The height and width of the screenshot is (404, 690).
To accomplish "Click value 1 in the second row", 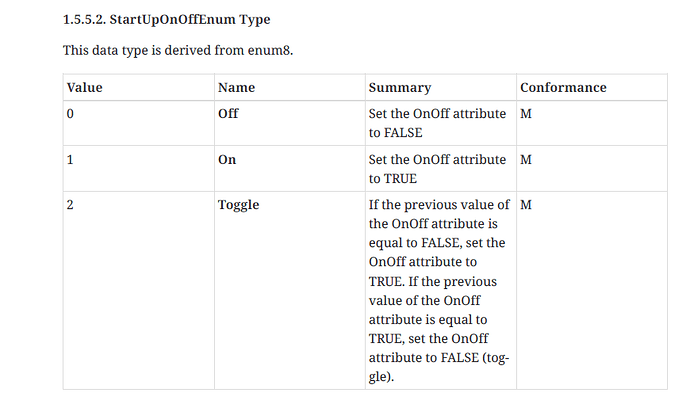I will coord(70,160).
